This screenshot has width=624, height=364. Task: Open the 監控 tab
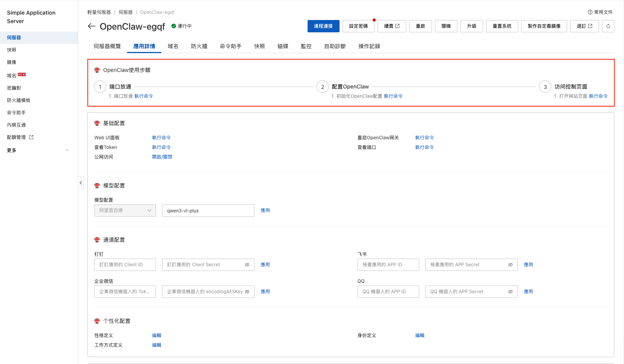306,46
